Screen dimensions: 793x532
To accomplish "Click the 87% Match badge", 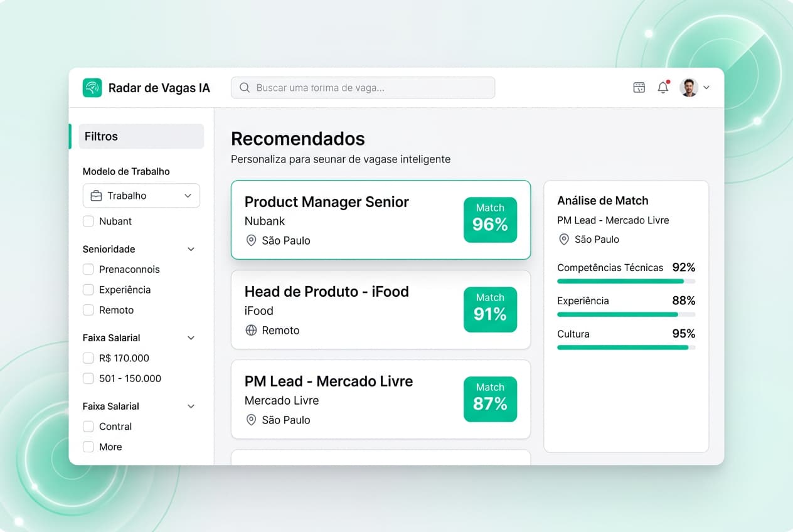I will pyautogui.click(x=490, y=399).
